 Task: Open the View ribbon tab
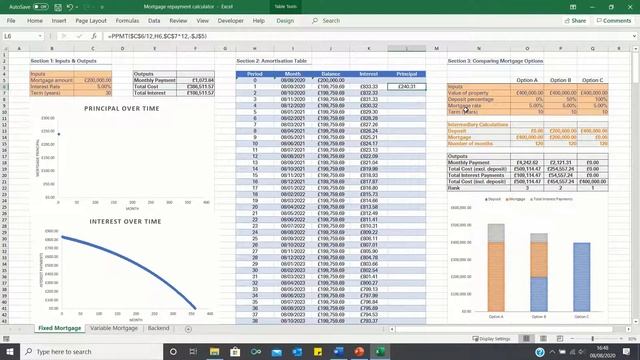202,21
